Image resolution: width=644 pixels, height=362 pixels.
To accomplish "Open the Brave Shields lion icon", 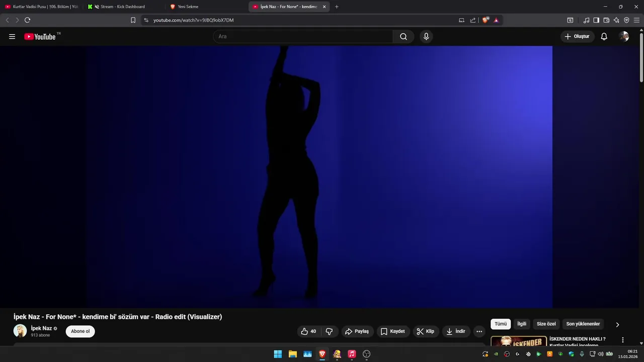I will (485, 20).
